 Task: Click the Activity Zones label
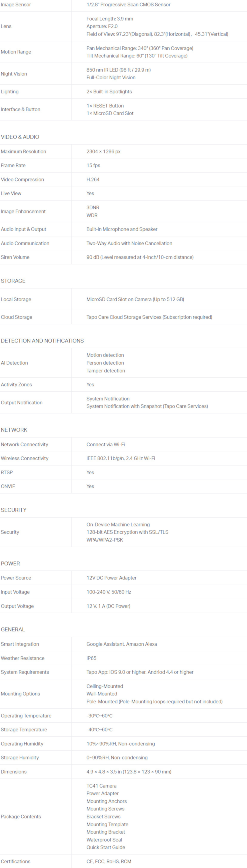click(16, 384)
